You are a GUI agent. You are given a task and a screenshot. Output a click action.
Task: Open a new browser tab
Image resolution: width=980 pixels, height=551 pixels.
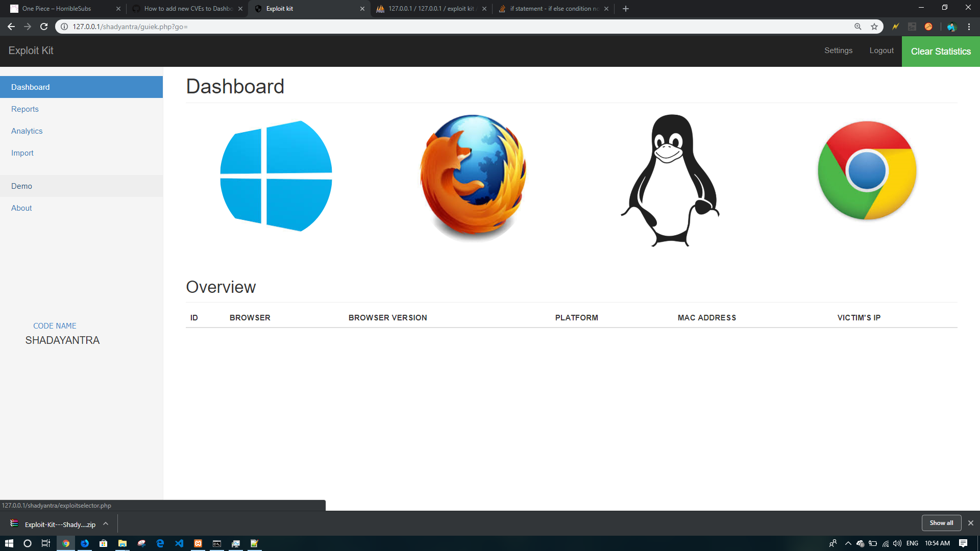tap(626, 9)
